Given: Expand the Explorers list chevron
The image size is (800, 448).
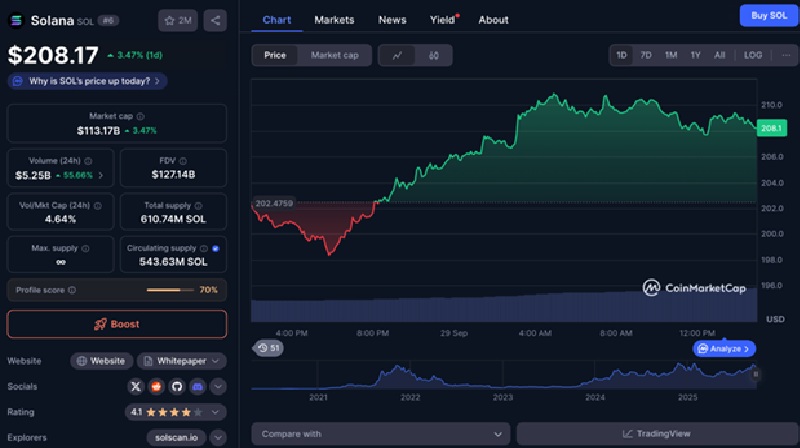Looking at the screenshot, I should coord(218,437).
